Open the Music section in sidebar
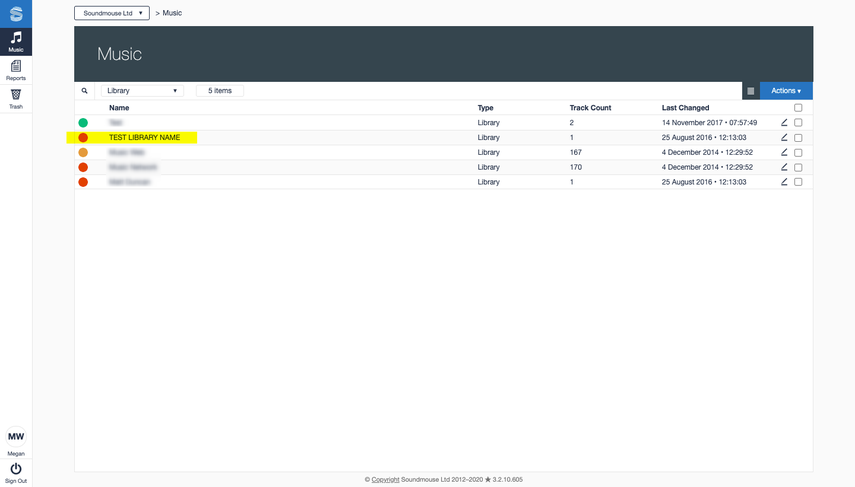The height and width of the screenshot is (487, 855). click(x=16, y=41)
